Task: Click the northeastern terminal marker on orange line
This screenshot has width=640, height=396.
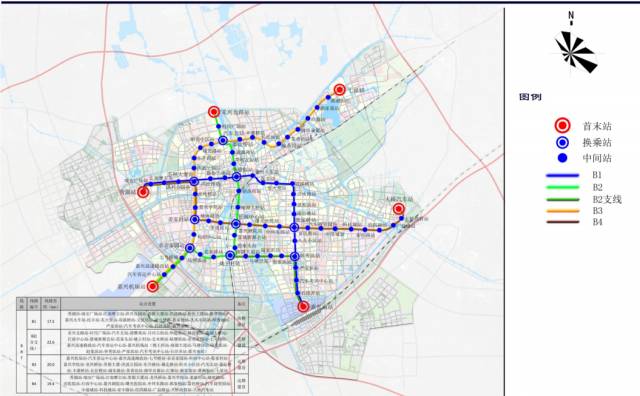Action: click(340, 90)
